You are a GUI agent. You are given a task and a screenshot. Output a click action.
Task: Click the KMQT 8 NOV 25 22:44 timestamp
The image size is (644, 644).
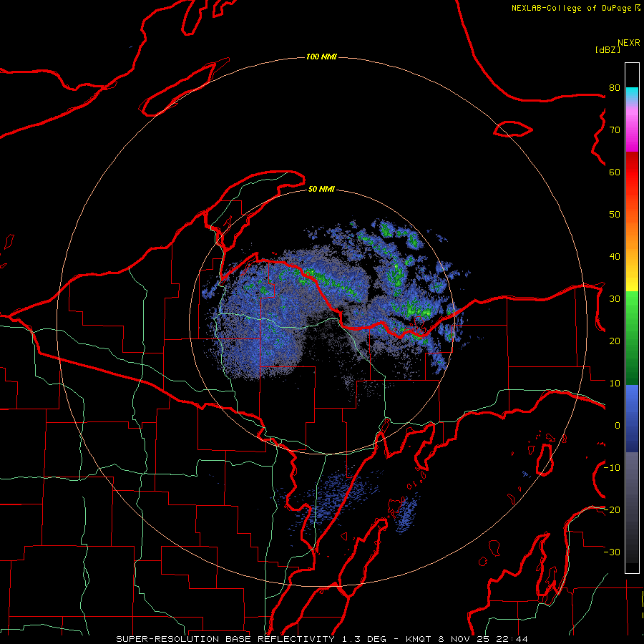point(467,639)
